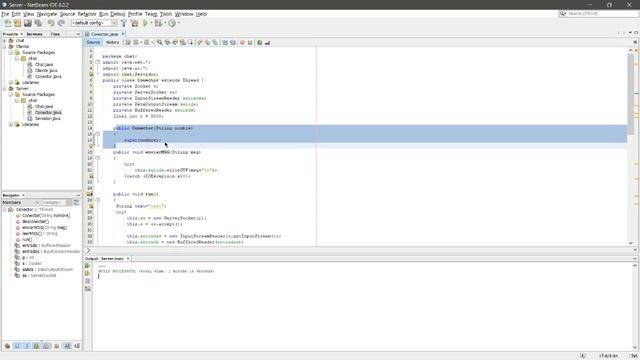Click the Source view button

click(93, 42)
